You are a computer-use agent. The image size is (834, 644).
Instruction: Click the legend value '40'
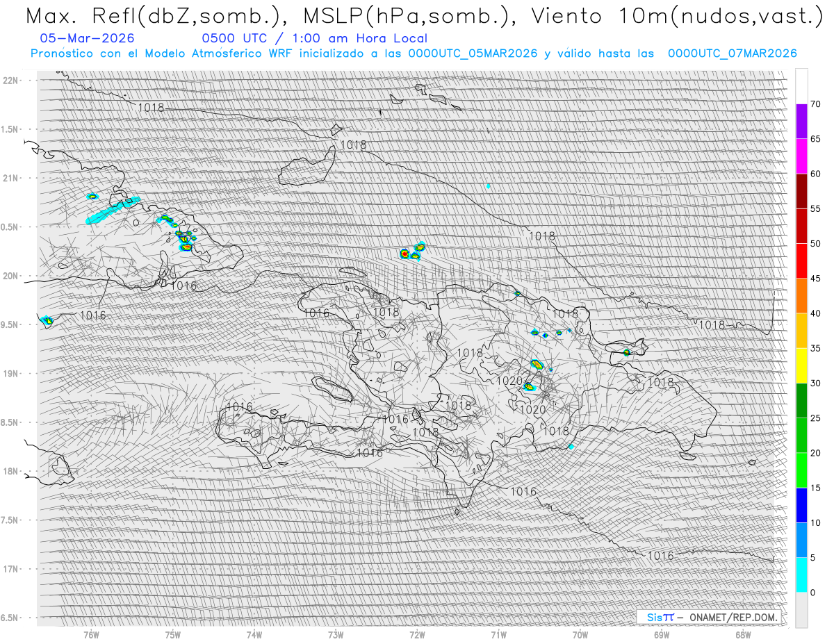click(x=815, y=313)
